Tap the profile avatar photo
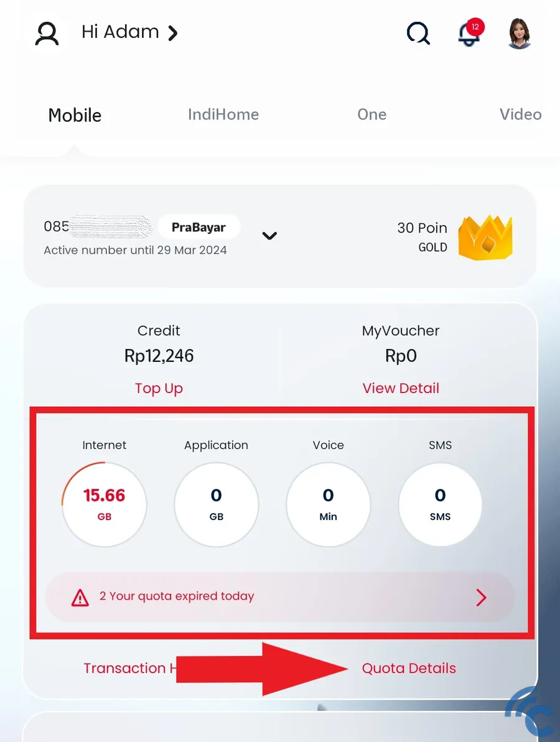 [x=520, y=34]
